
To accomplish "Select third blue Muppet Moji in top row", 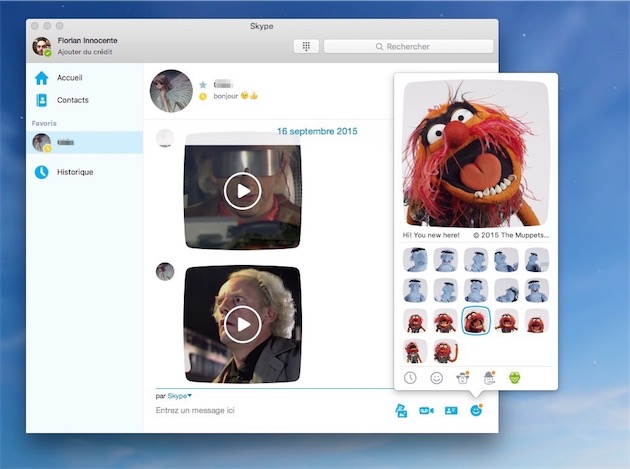I will 476,260.
